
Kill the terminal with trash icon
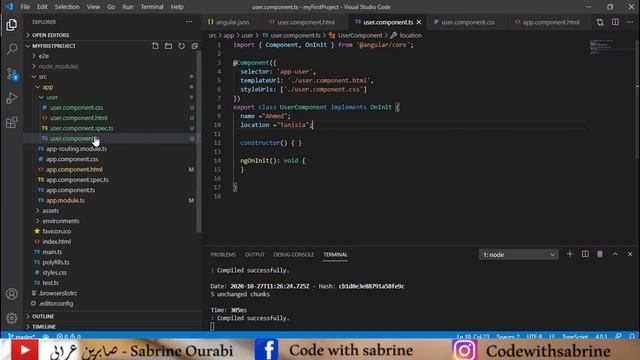click(x=600, y=254)
